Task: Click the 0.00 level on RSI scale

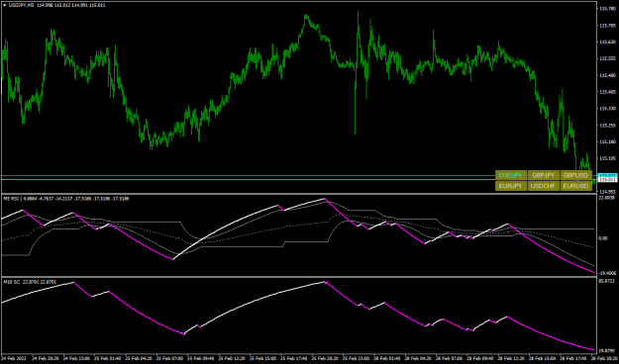Action: [603, 238]
